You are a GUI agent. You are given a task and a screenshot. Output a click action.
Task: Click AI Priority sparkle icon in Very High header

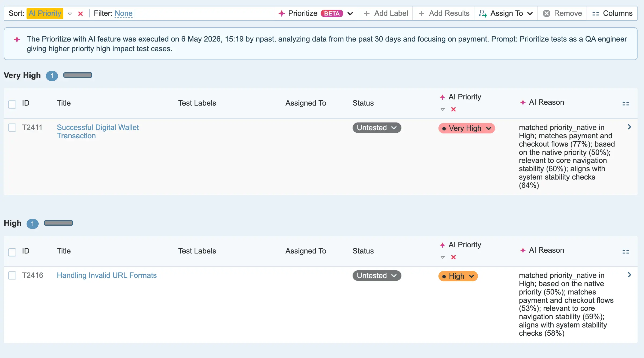(x=442, y=97)
